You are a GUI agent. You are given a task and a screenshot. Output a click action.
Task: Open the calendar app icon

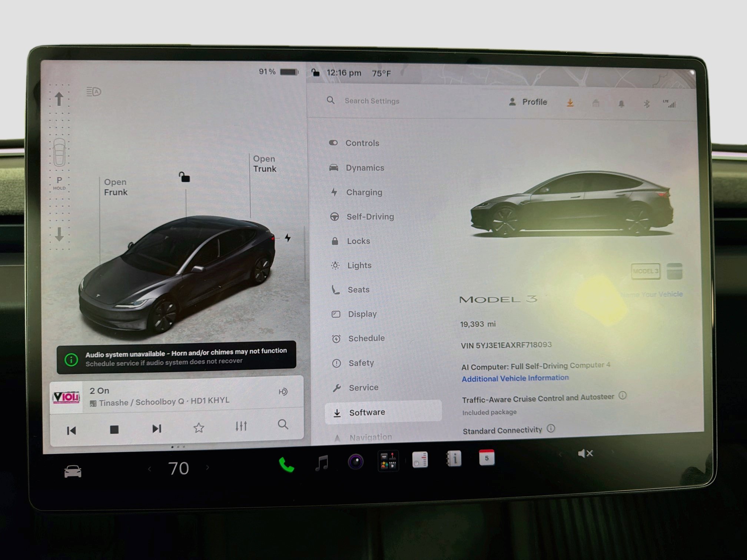487,458
